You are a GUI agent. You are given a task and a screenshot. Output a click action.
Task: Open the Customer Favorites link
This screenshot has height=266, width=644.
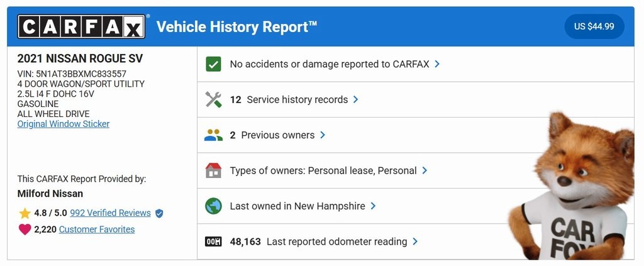coord(97,230)
